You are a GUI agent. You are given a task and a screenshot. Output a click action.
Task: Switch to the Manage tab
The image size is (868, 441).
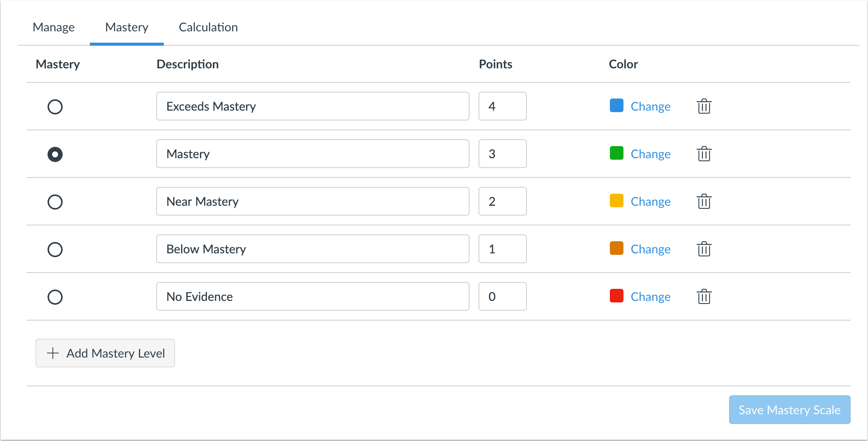pos(54,27)
